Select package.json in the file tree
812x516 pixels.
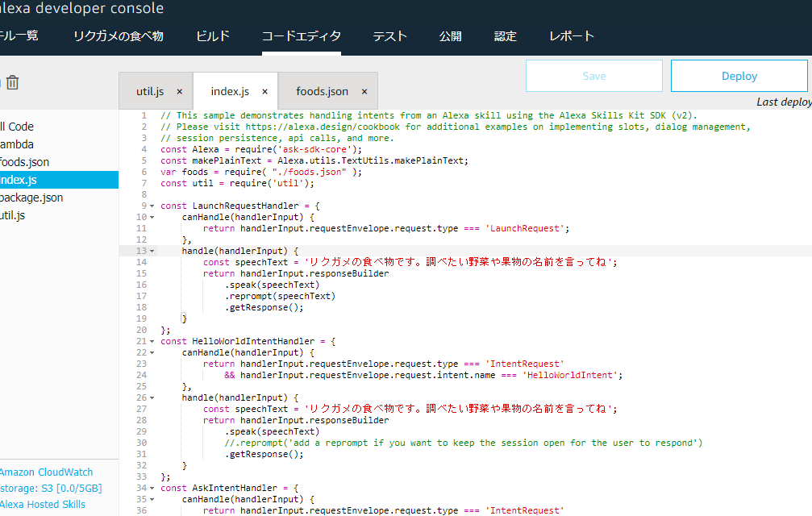click(31, 198)
